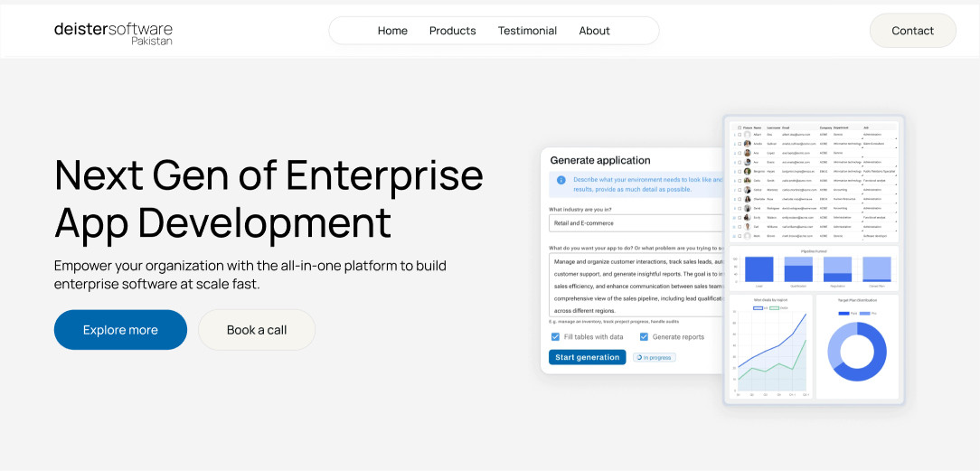This screenshot has height=471, width=980.
Task: Open the Testimonial navigation link
Action: pyautogui.click(x=527, y=31)
